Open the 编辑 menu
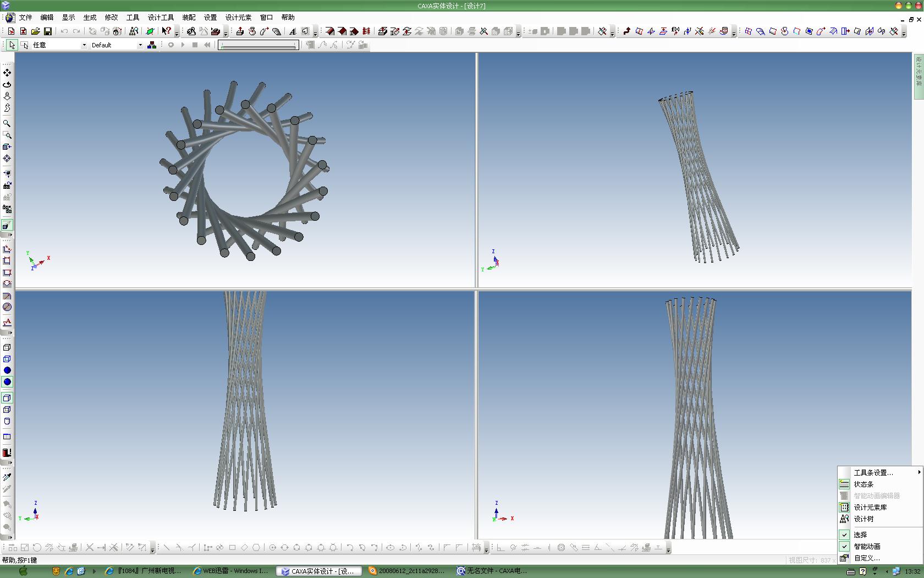Image resolution: width=924 pixels, height=578 pixels. tap(47, 18)
